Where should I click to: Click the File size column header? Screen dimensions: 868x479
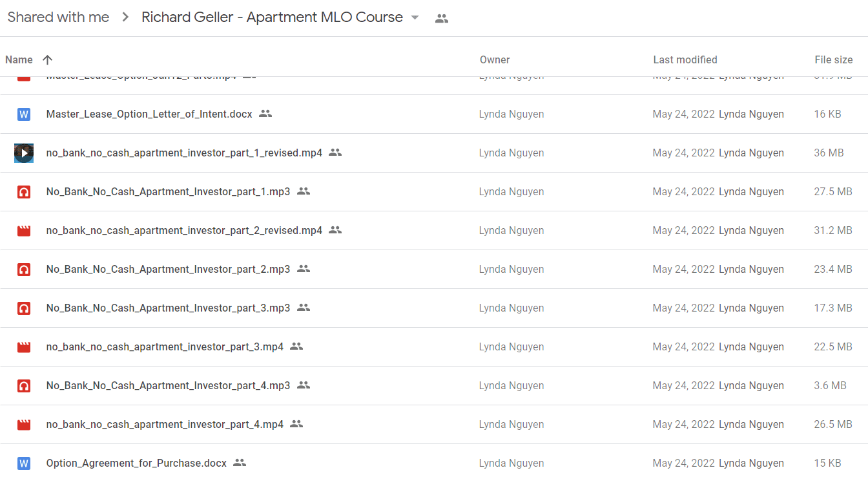coord(834,59)
